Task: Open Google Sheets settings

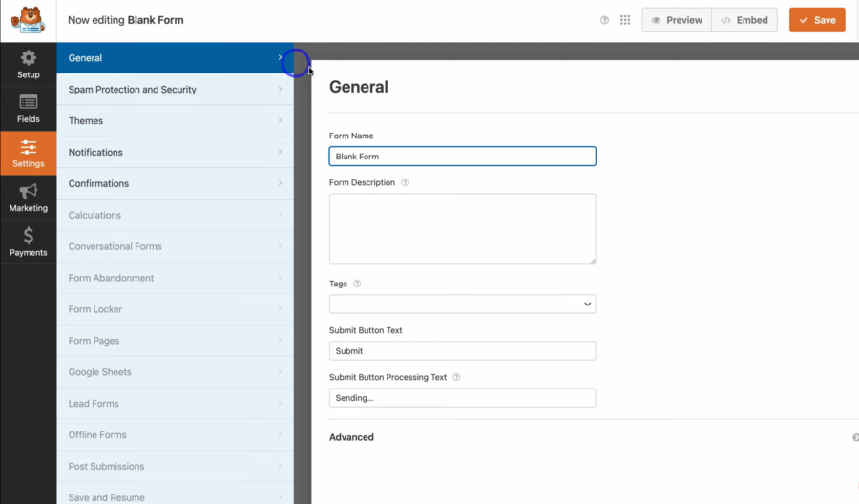Action: pos(176,372)
